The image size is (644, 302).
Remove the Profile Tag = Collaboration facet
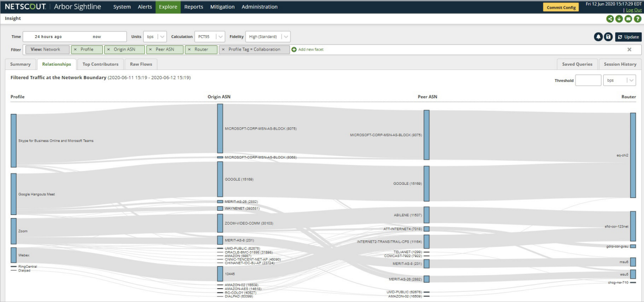223,50
